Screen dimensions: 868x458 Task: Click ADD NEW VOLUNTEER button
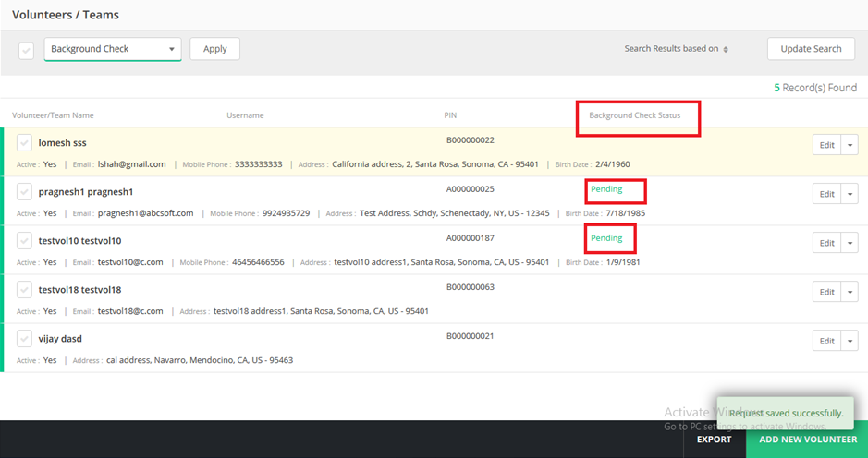point(808,440)
